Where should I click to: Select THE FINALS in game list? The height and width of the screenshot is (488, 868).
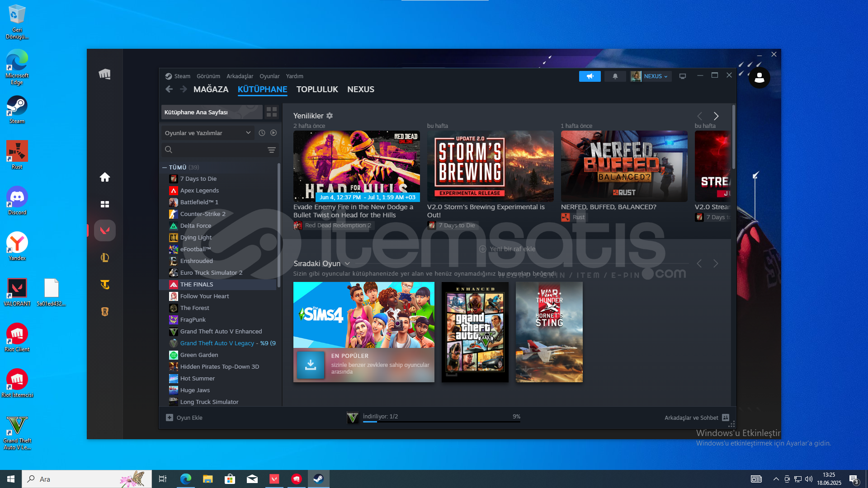218,284
